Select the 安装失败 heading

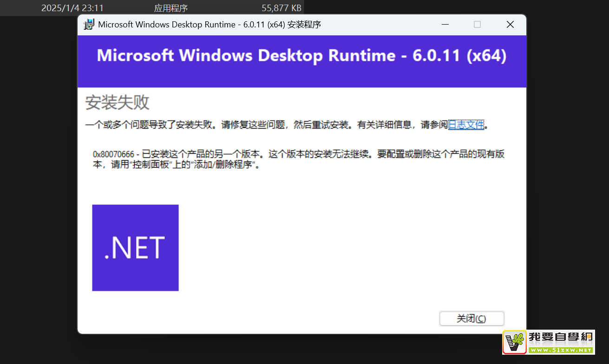tap(117, 103)
